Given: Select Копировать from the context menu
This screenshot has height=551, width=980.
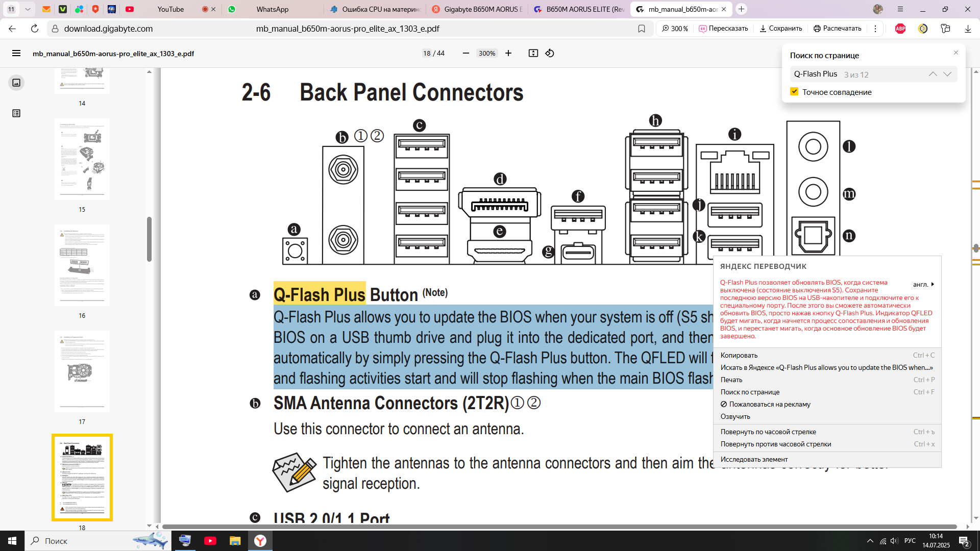Looking at the screenshot, I should (x=827, y=355).
